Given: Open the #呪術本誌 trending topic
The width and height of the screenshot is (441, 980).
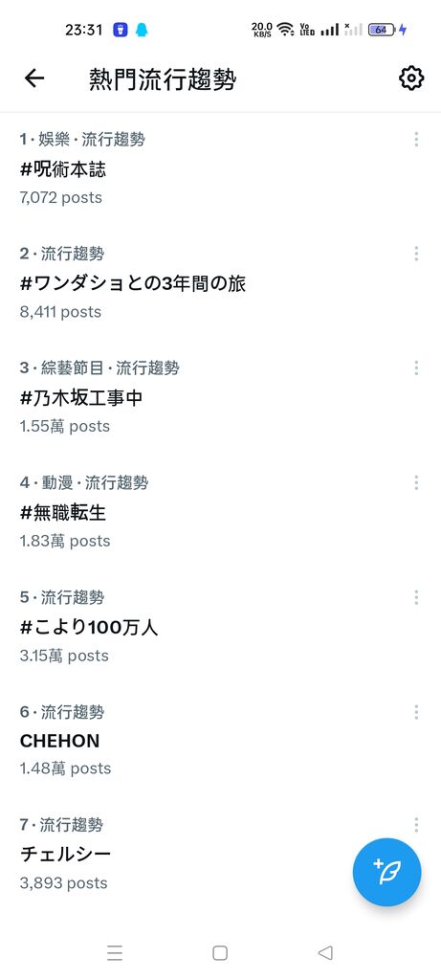Looking at the screenshot, I should 220,168.
